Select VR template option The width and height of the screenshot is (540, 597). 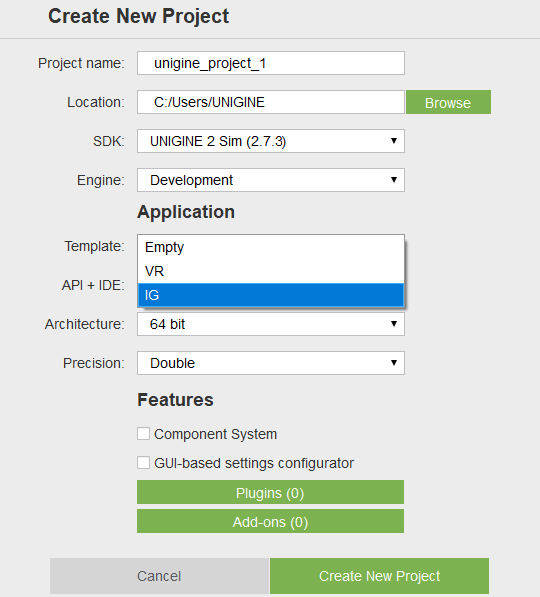271,271
